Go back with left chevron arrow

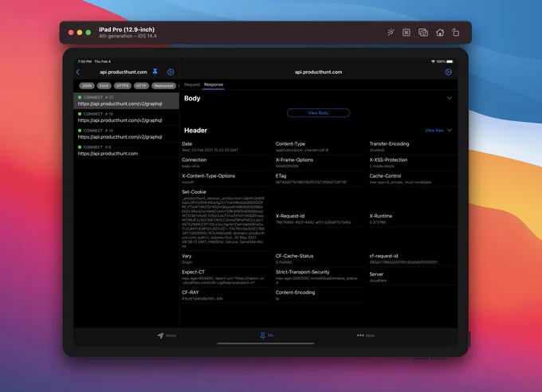click(x=78, y=72)
